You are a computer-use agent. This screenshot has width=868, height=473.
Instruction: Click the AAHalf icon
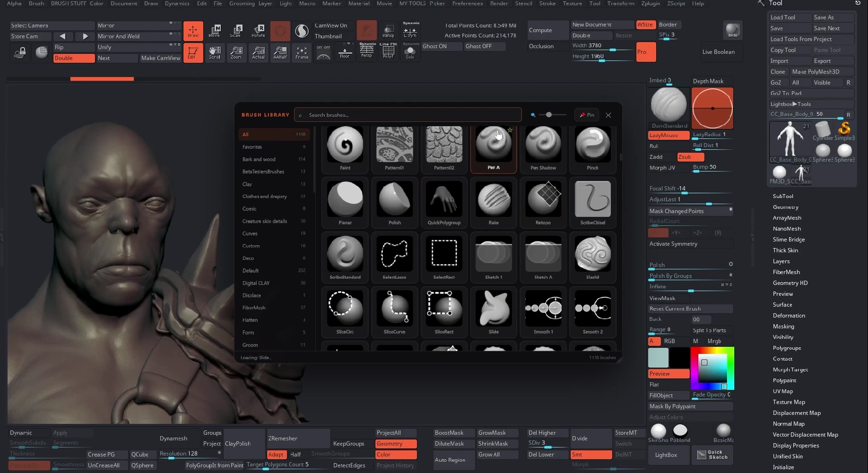click(280, 52)
